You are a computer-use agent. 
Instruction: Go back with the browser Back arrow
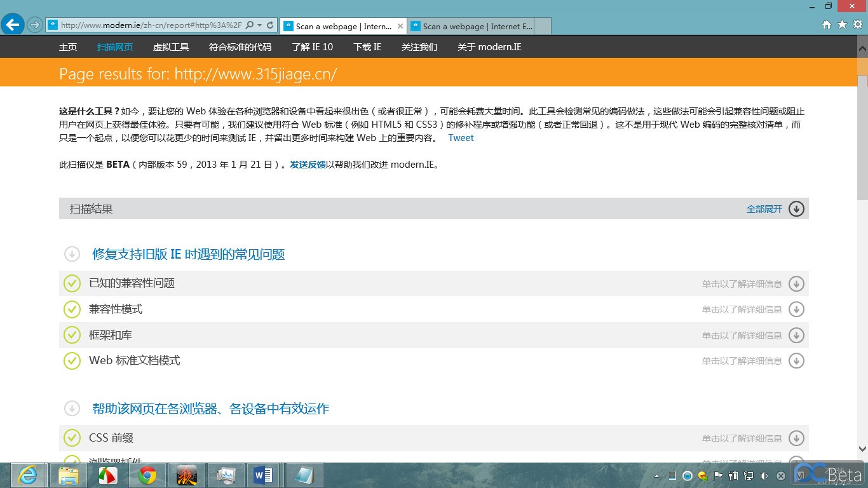tap(13, 25)
